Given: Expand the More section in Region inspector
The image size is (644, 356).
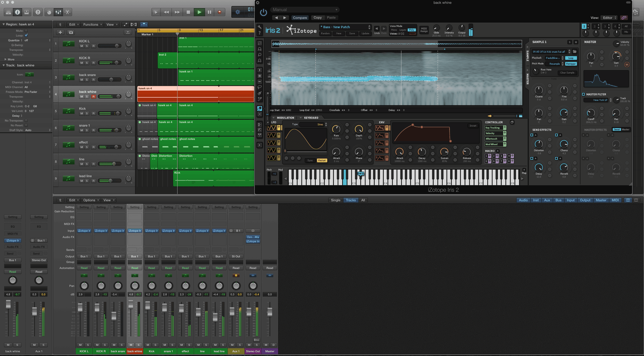Looking at the screenshot, I should coord(5,59).
